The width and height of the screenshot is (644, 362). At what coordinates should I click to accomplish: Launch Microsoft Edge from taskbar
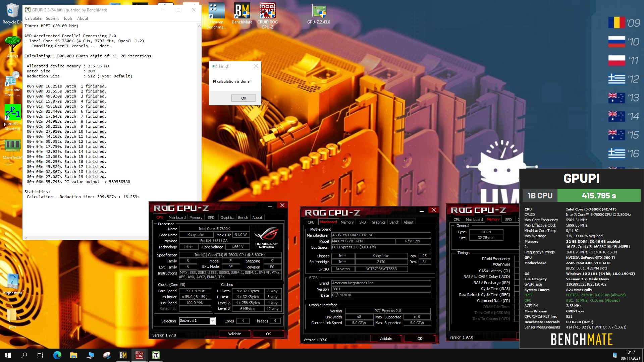(57, 355)
